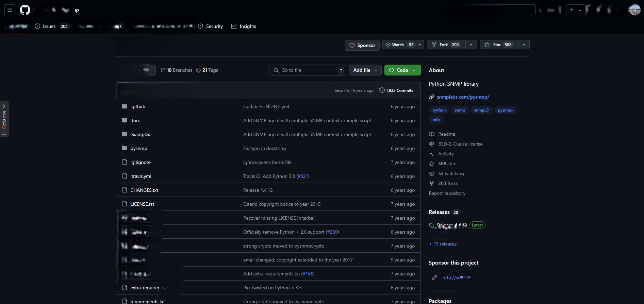Open the hamburger navigation menu
The height and width of the screenshot is (304, 644).
10,10
